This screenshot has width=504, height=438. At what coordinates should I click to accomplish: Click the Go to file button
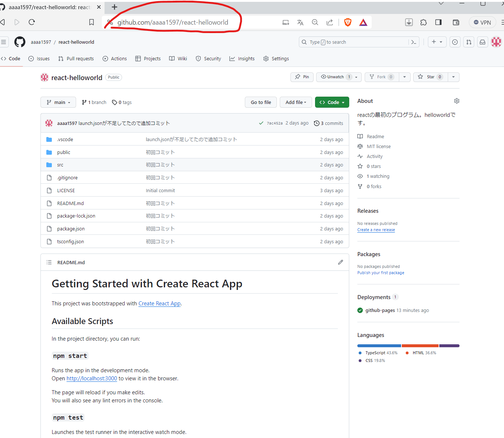[261, 102]
